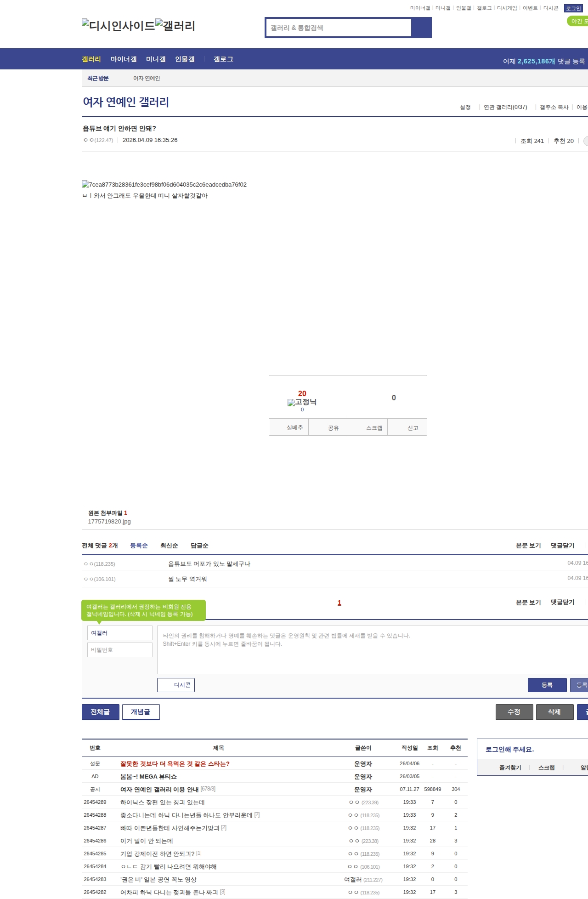Downvote the post showing 0 count
The image size is (588, 899).
pos(394,398)
